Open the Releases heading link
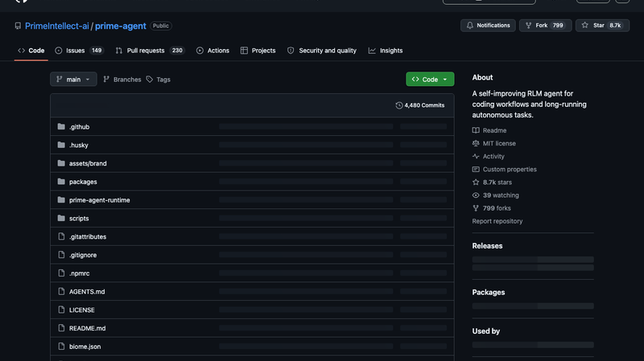644x361 pixels. pos(487,246)
